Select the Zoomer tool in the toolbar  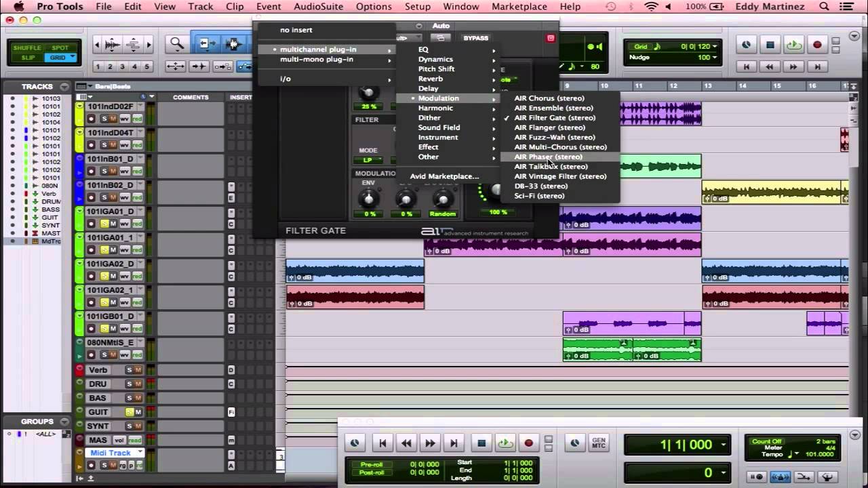[x=177, y=44]
